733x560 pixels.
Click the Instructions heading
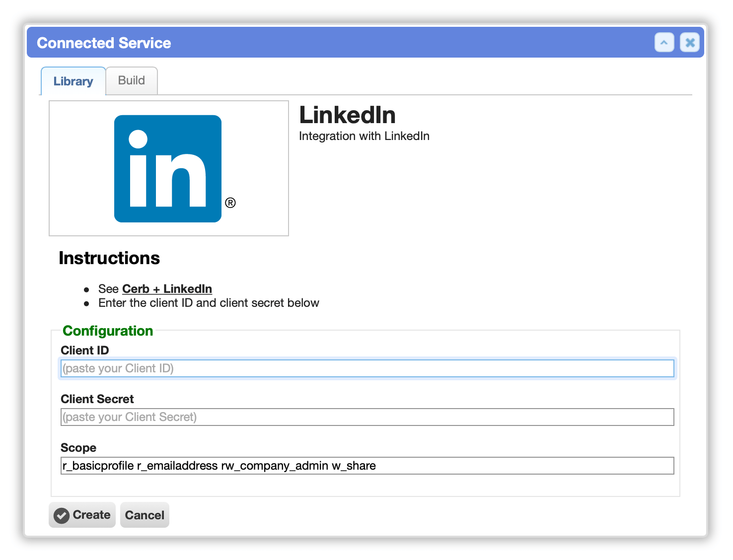click(x=109, y=258)
